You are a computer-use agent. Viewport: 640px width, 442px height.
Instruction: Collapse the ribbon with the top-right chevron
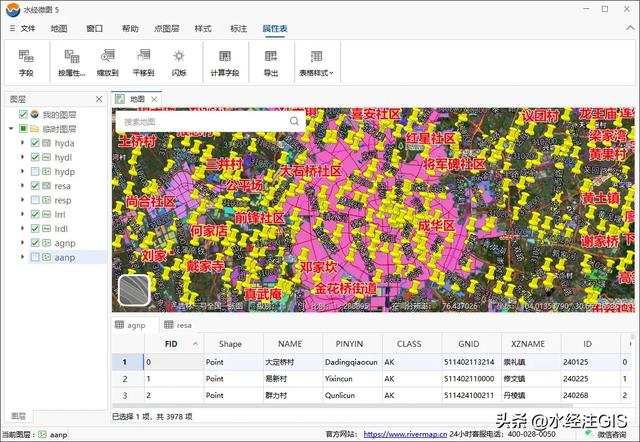pyautogui.click(x=630, y=28)
